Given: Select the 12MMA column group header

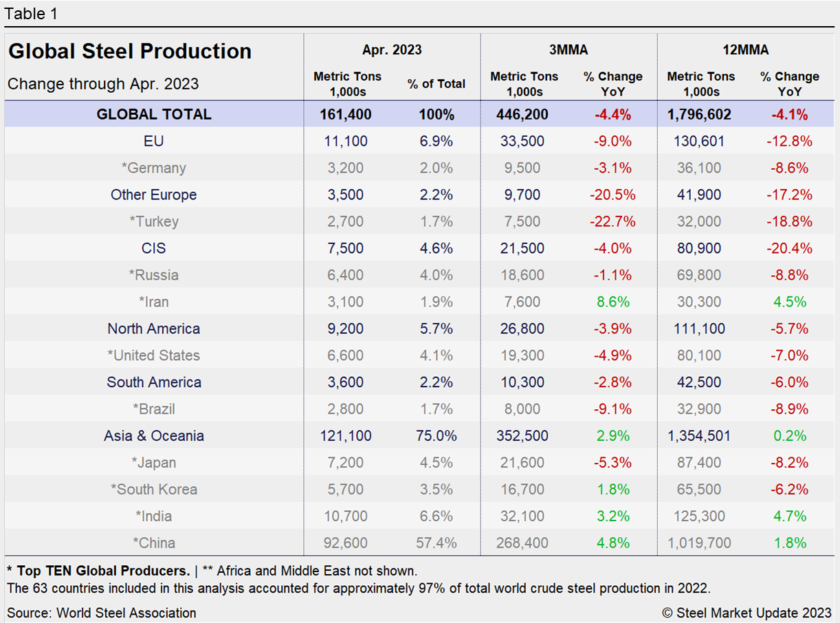Looking at the screenshot, I should 746,50.
